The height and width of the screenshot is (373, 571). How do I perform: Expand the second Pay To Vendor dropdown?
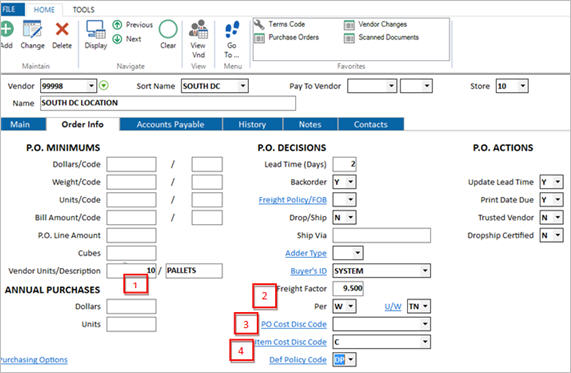point(426,86)
